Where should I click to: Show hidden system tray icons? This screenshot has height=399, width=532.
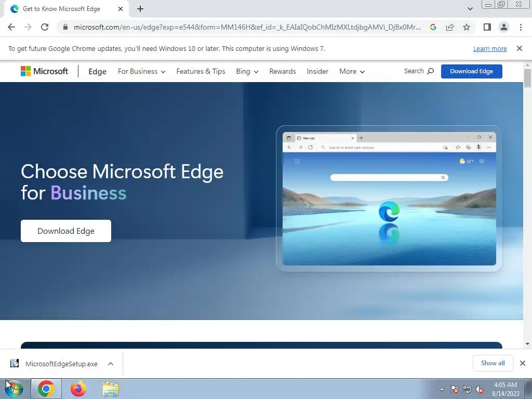[442, 389]
